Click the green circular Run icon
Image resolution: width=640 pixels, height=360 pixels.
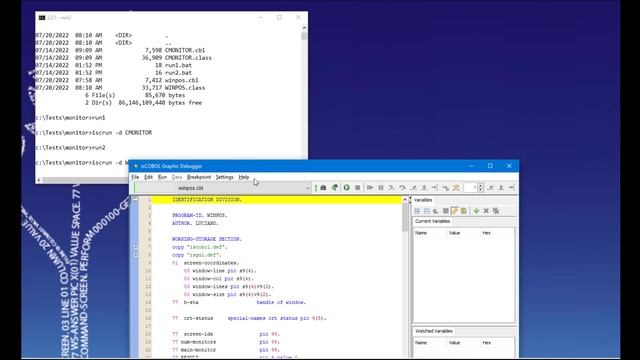coord(346,188)
